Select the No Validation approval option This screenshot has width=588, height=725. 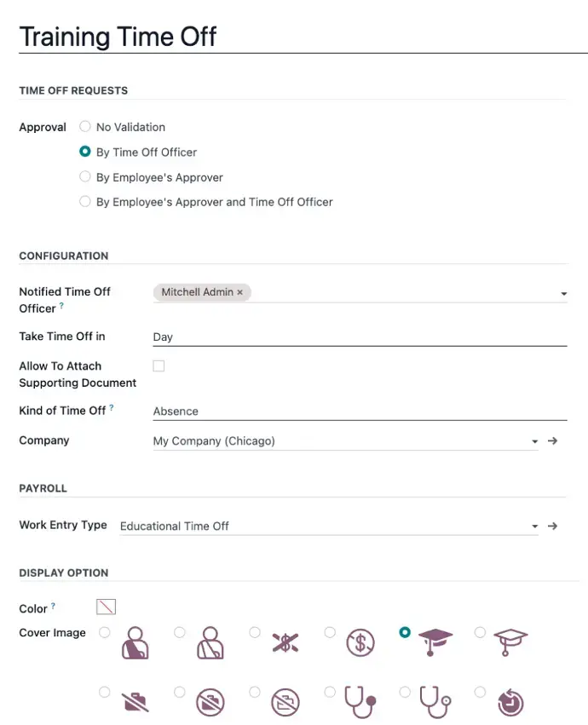click(84, 126)
